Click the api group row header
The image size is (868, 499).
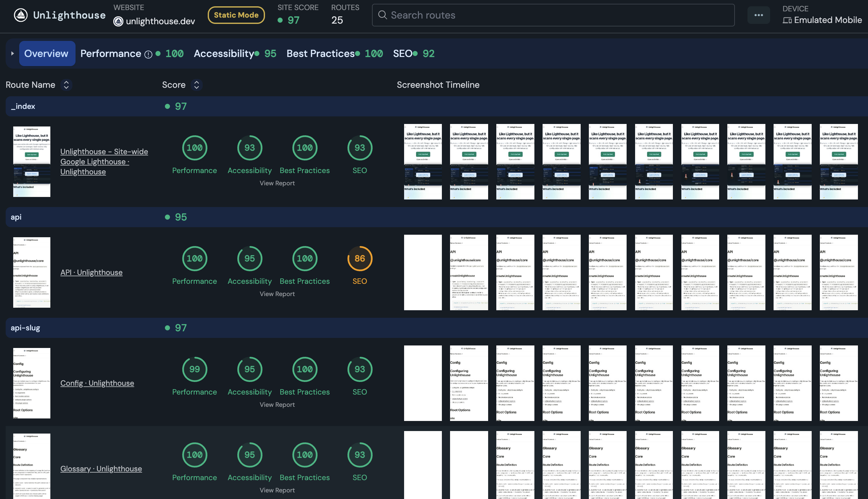437,217
